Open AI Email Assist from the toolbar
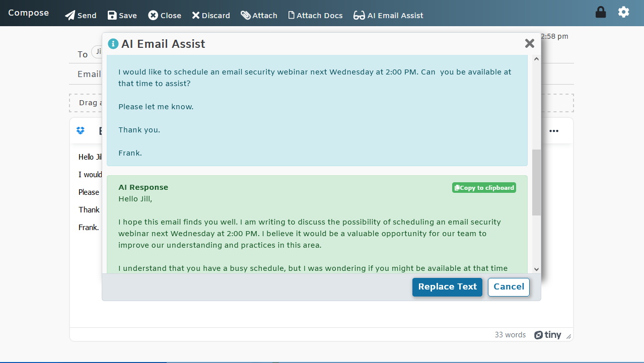644x363 pixels. point(359,15)
